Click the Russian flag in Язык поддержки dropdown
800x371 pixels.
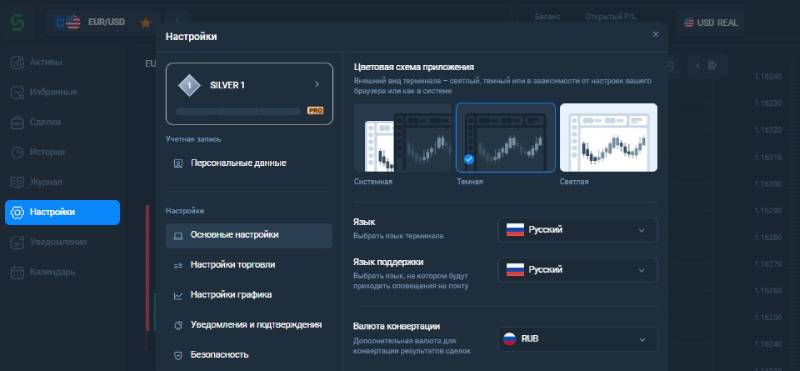515,270
